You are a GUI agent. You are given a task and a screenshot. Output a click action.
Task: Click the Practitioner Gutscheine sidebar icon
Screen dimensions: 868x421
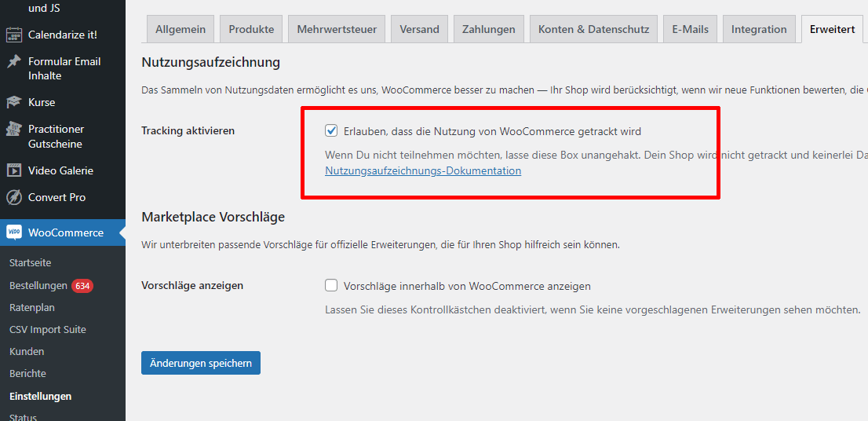(x=14, y=129)
